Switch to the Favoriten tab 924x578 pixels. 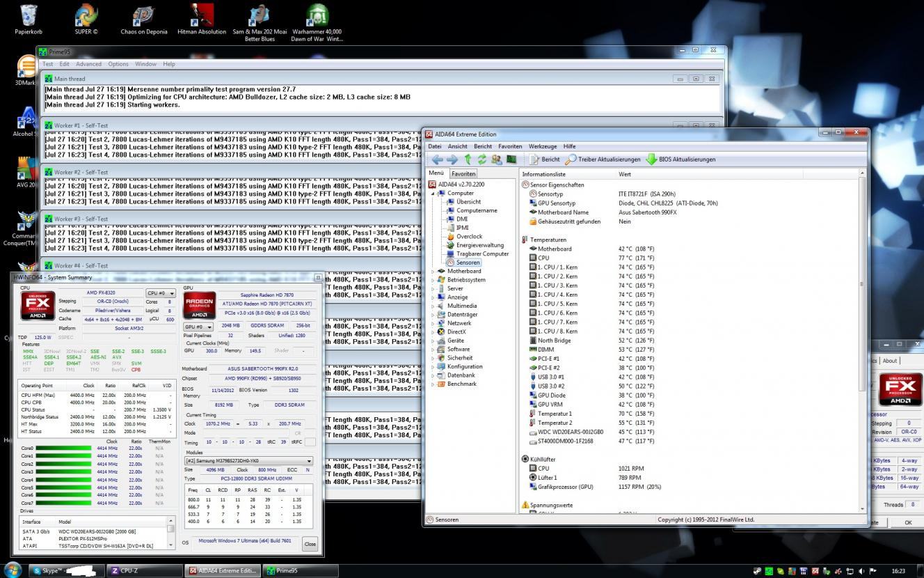(x=463, y=173)
